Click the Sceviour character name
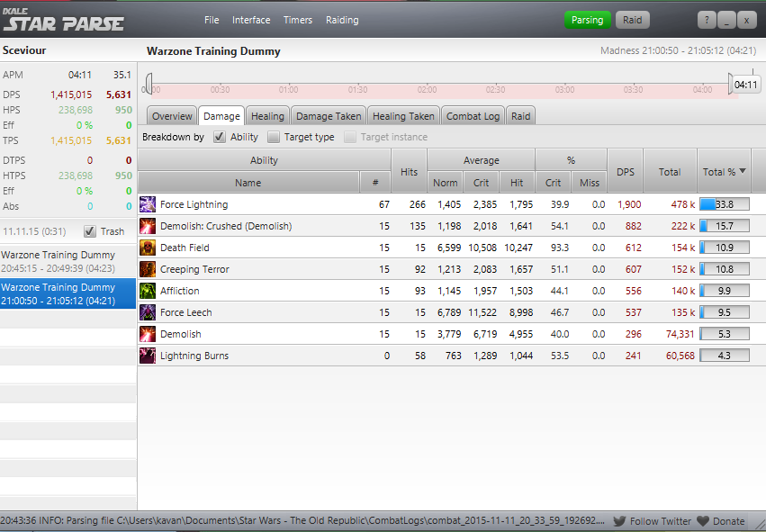Image resolution: width=766 pixels, height=532 pixels. pyautogui.click(x=24, y=50)
